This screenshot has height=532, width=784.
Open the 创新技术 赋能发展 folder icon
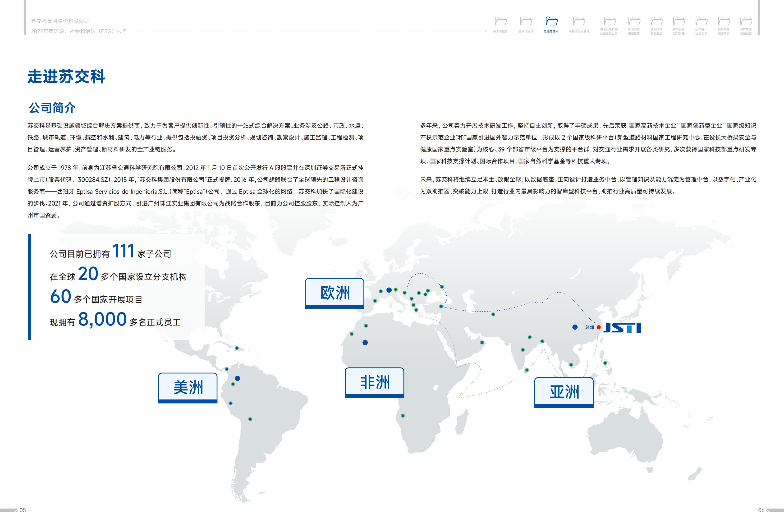[x=656, y=21]
